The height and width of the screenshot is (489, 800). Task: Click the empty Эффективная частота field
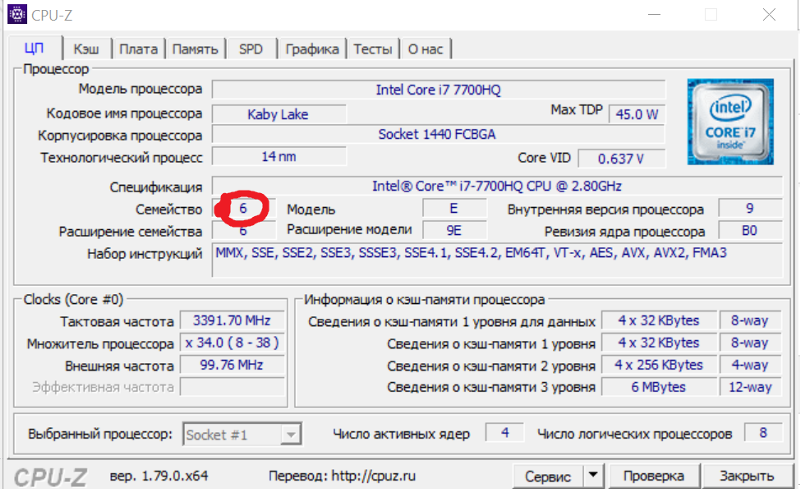(232, 387)
